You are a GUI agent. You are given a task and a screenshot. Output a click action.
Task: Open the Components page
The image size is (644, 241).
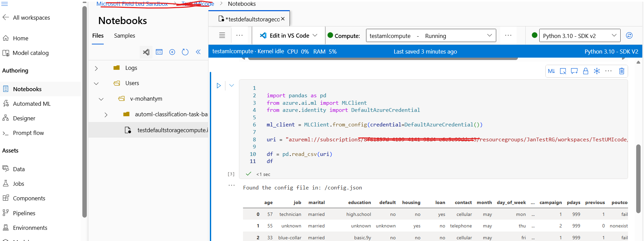24,198
